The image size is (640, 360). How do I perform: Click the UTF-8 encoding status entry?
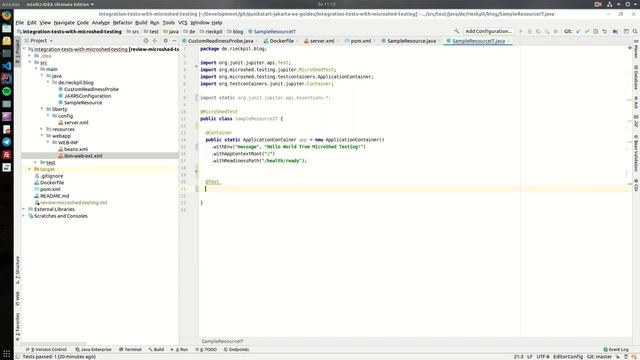543,357
